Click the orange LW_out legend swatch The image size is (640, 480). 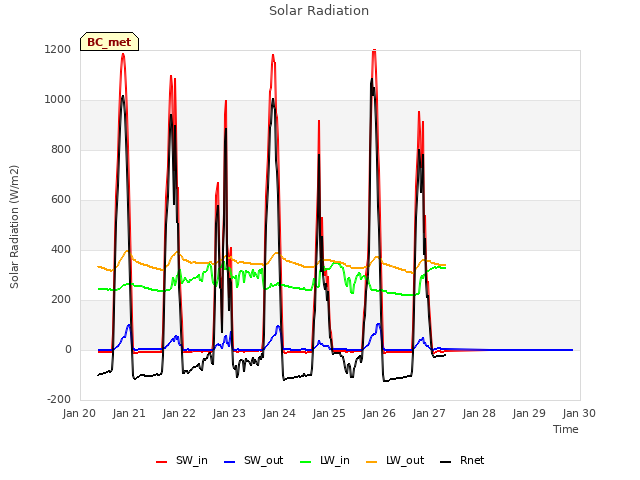(x=372, y=462)
